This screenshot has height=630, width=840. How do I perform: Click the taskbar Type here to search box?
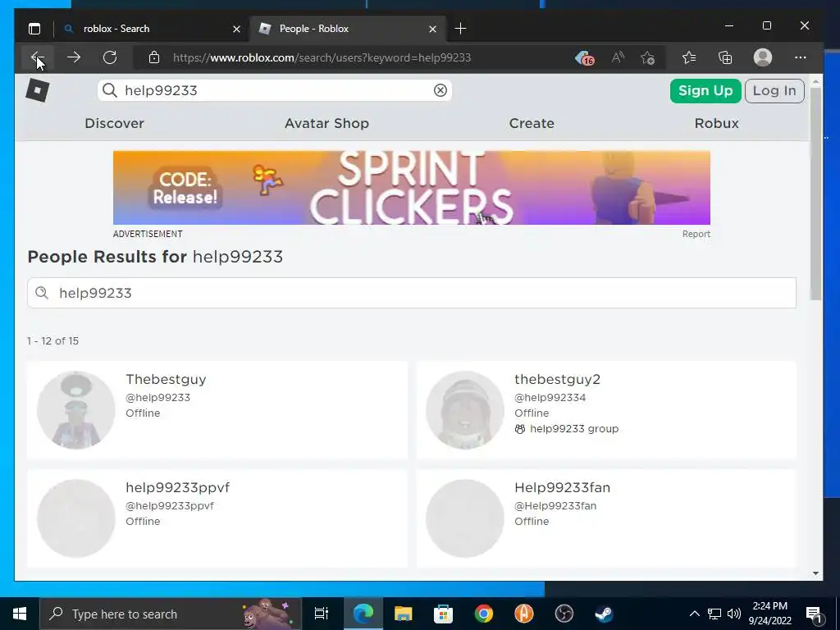(x=171, y=614)
